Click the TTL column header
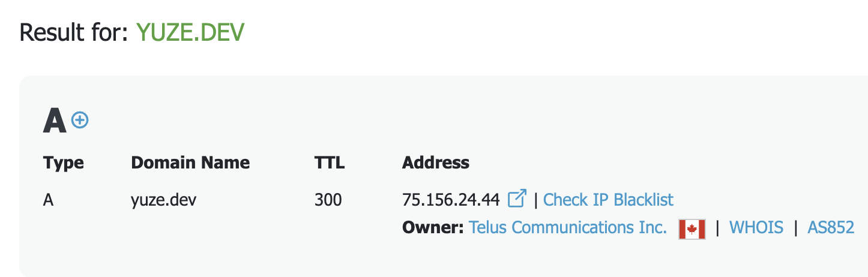Viewport: 868px width, 277px height. (x=330, y=162)
